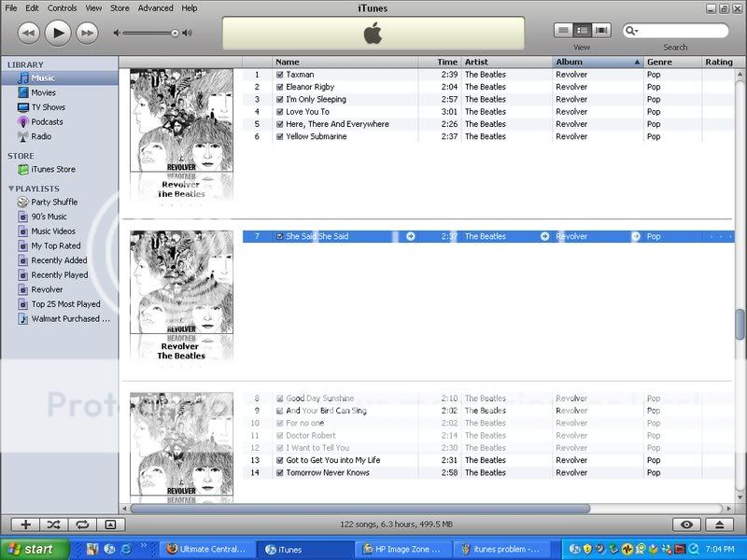The width and height of the screenshot is (747, 560).
Task: Uncheck Here, There And Everywhere checkbox
Action: 279,124
